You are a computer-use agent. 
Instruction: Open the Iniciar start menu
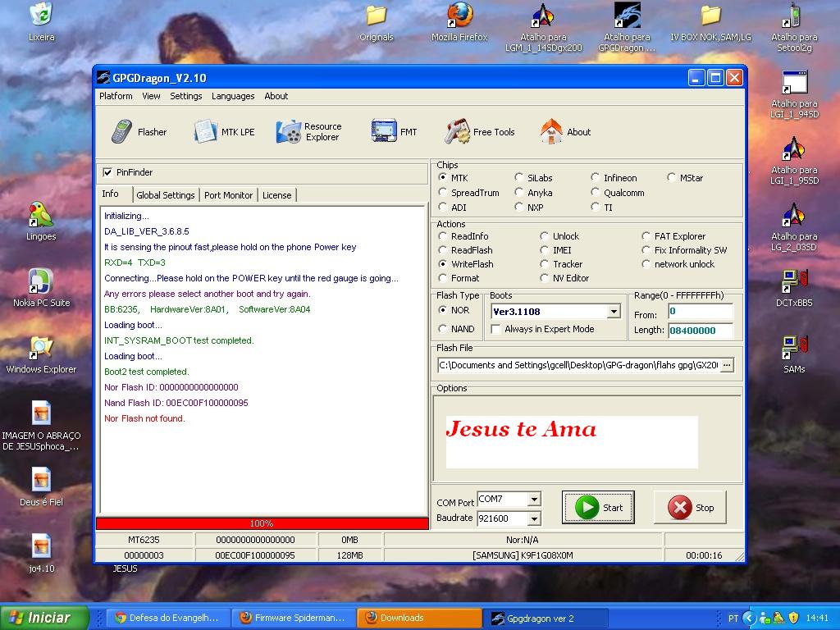44,618
